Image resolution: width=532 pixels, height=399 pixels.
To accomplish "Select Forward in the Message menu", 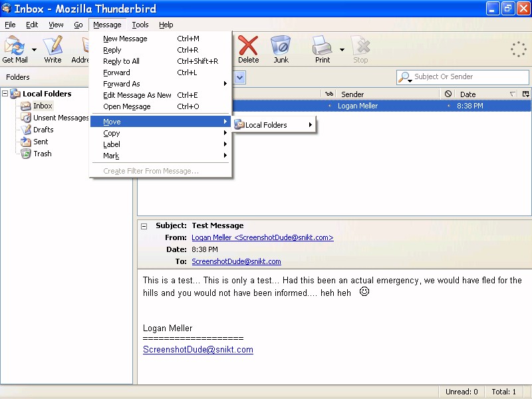I will pyautogui.click(x=160, y=72).
